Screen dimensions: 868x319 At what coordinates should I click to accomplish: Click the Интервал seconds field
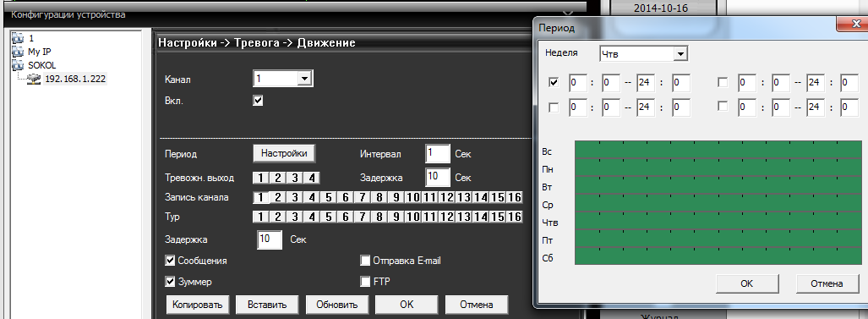[x=438, y=153]
